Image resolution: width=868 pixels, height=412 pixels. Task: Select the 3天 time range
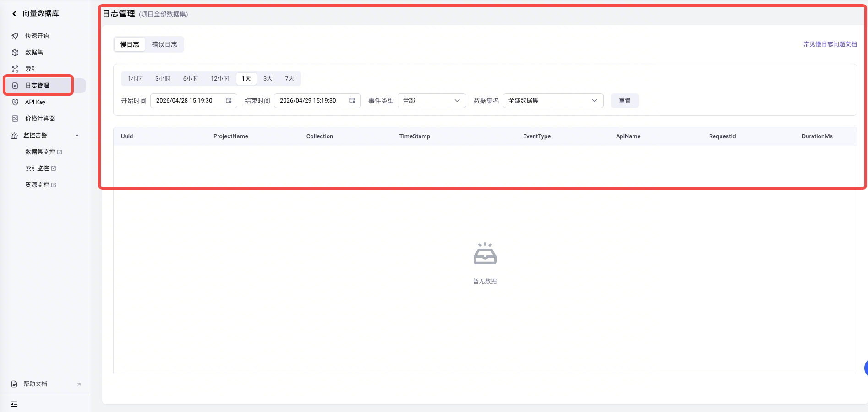268,79
